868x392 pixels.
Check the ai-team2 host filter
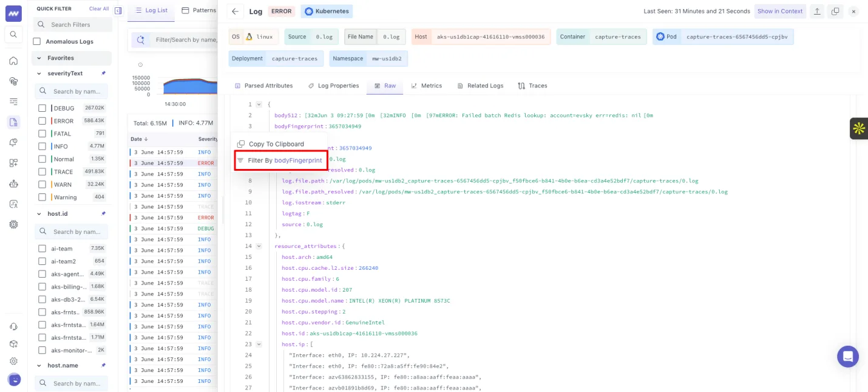pyautogui.click(x=42, y=261)
